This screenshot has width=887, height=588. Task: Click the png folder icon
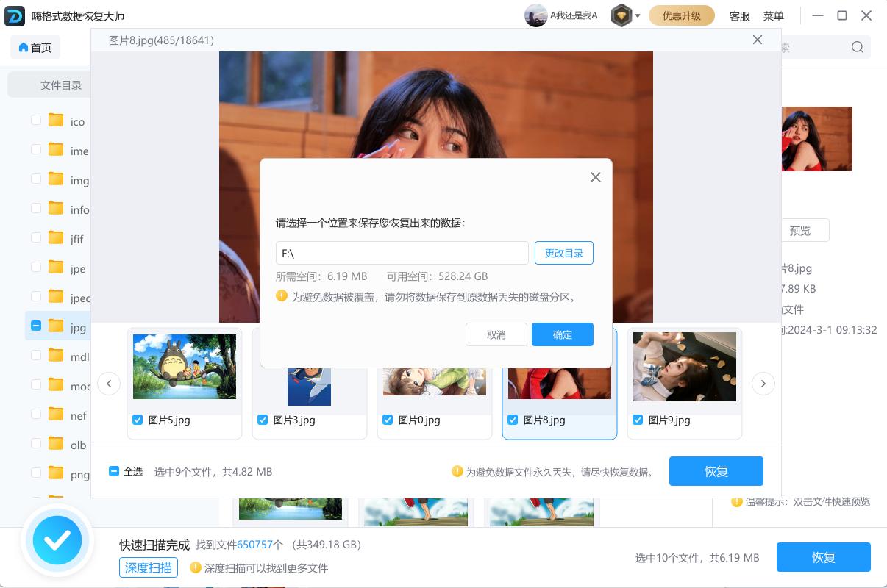pos(56,473)
